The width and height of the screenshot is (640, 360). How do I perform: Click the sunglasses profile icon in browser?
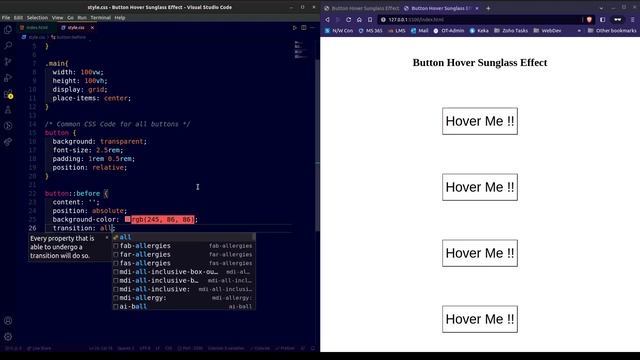[x=618, y=20]
